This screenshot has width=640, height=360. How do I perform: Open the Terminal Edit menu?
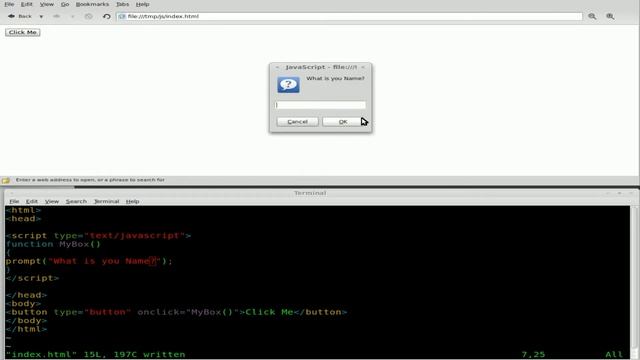[x=32, y=201]
